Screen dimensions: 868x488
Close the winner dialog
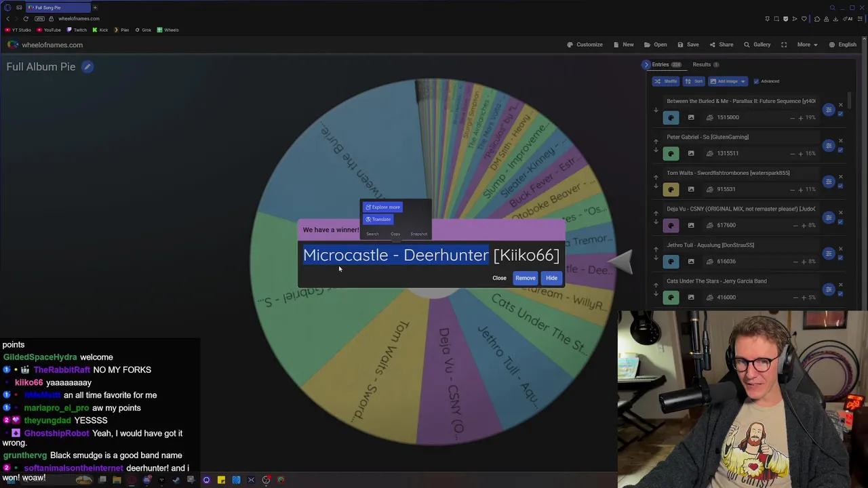pyautogui.click(x=499, y=278)
